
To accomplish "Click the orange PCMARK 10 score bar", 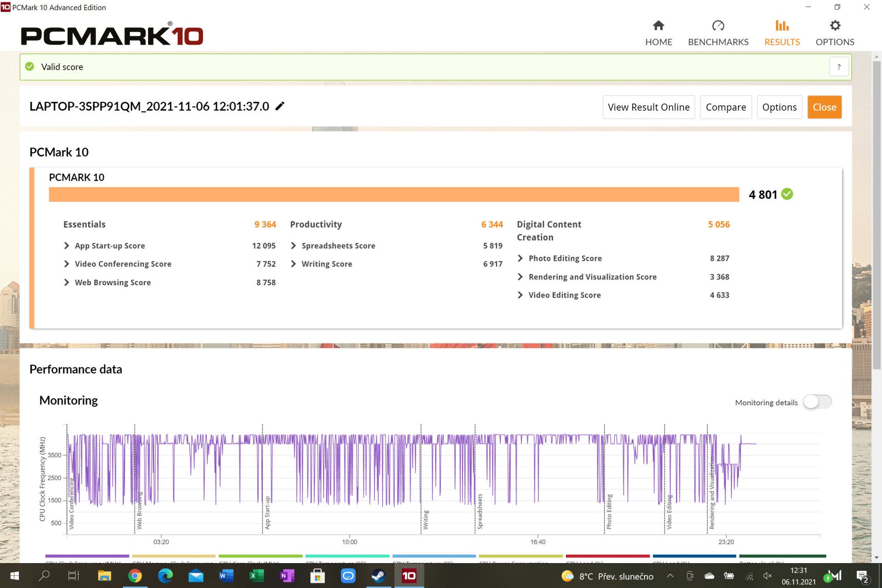I will pos(394,194).
